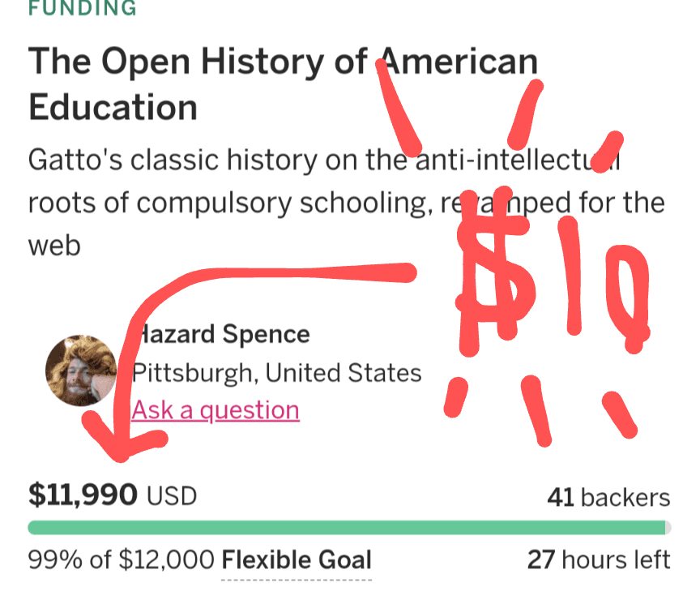Viewport: 700px width, 604px height.
Task: Select the campaigner name Hazard Spence
Action: coord(220,334)
